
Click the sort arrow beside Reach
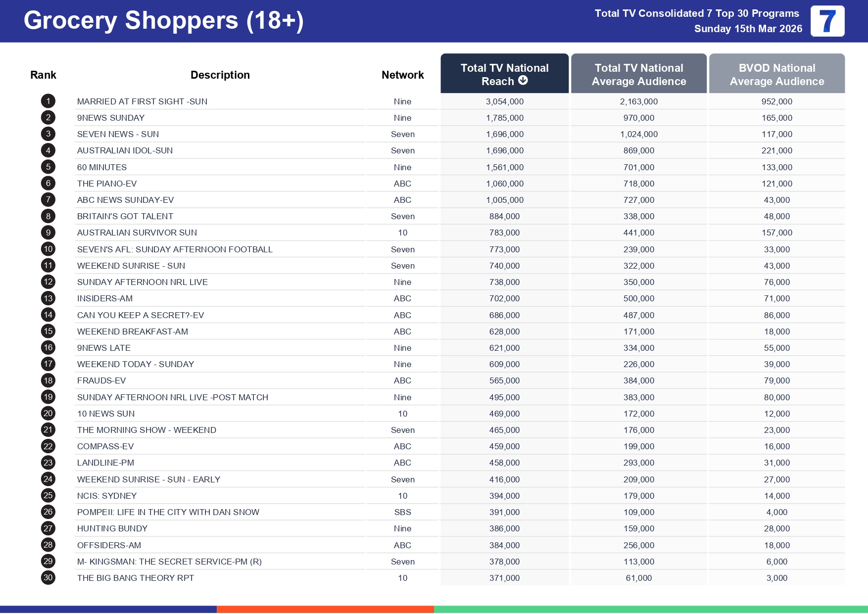click(523, 81)
